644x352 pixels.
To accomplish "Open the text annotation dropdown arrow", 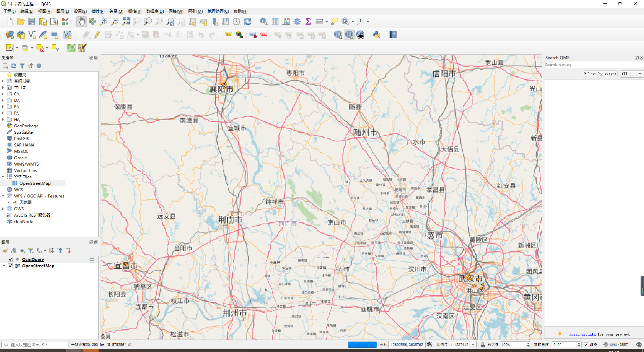I will coord(368,21).
